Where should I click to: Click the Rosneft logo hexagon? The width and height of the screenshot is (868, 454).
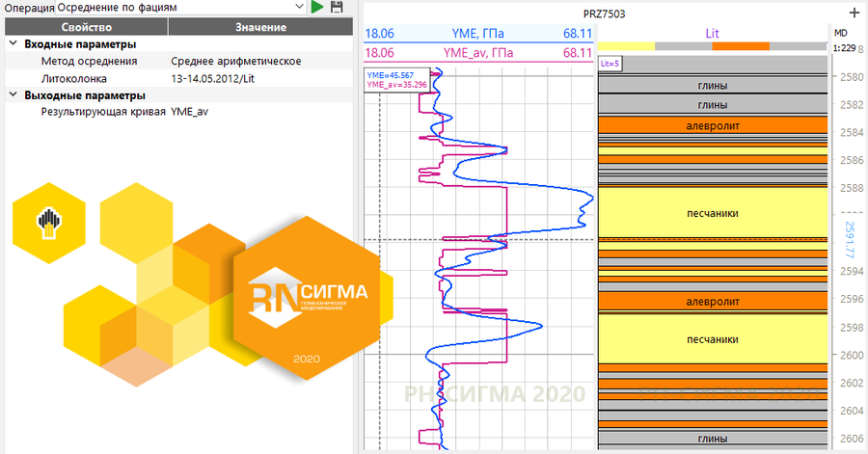48,223
